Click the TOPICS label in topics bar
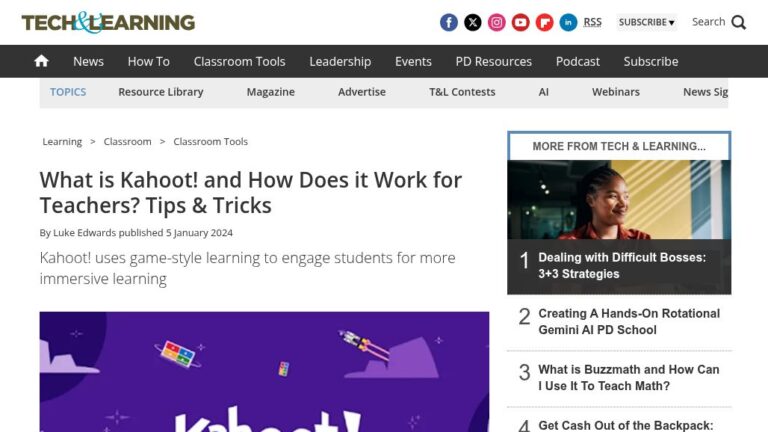Image resolution: width=768 pixels, height=432 pixels. point(68,92)
